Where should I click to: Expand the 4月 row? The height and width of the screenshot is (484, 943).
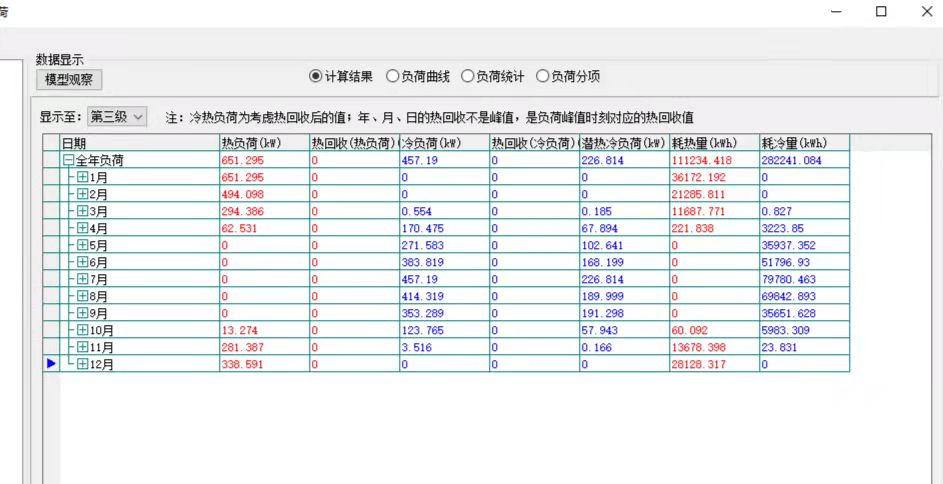coord(82,228)
